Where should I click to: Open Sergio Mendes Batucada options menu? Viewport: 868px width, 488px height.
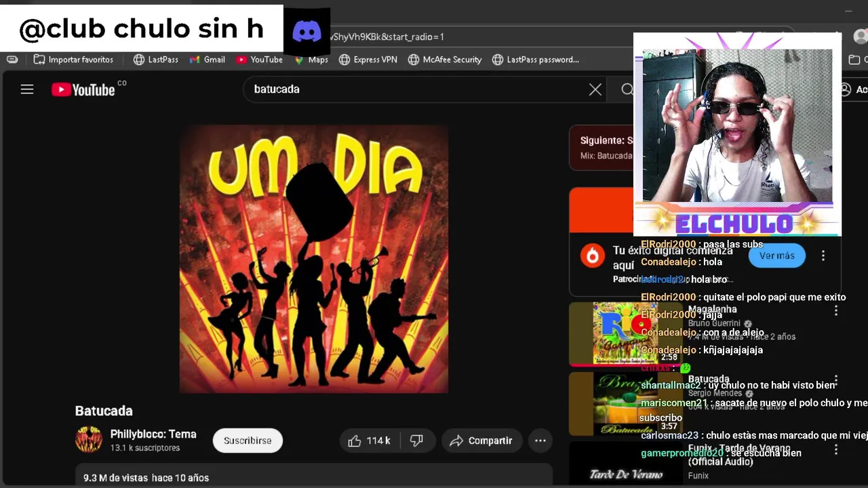click(836, 380)
